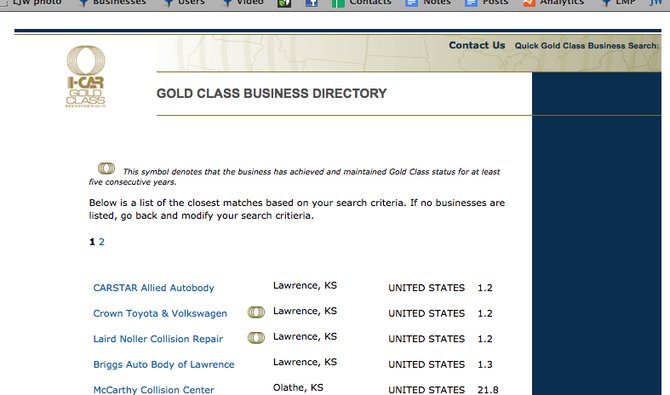Viewport: 670px width, 395px height.
Task: Open the Notes document bookmark icon
Action: [411, 3]
